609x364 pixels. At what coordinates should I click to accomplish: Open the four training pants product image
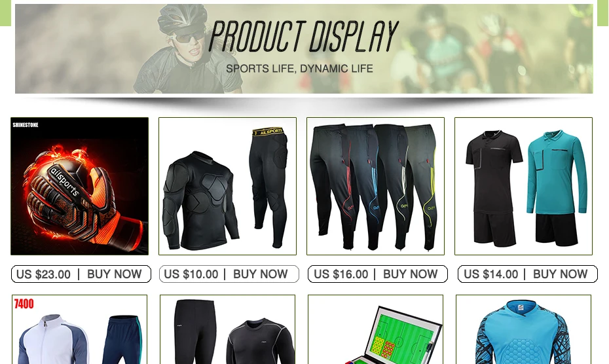pos(376,186)
